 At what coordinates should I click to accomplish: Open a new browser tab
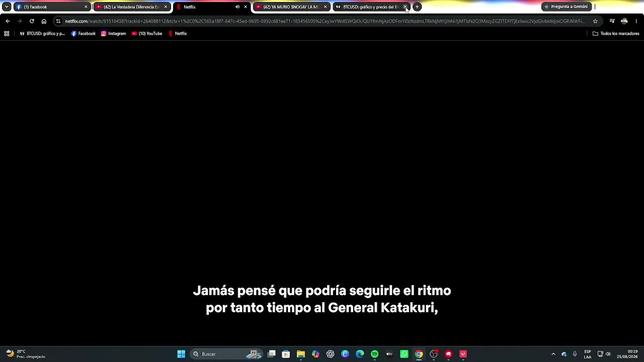(417, 7)
